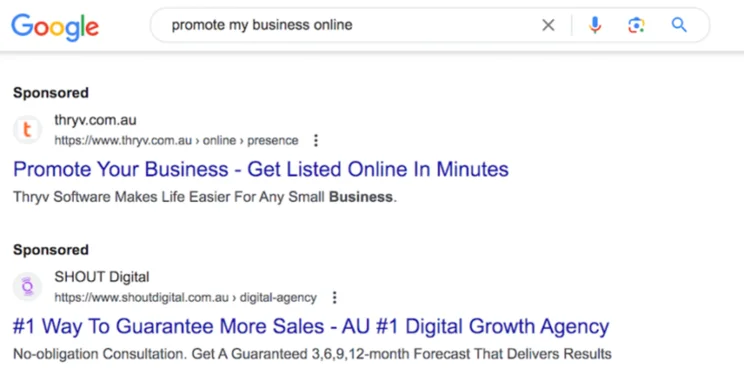This screenshot has height=388, width=744.
Task: Click the orange Thryv favicon
Action: coord(27,129)
